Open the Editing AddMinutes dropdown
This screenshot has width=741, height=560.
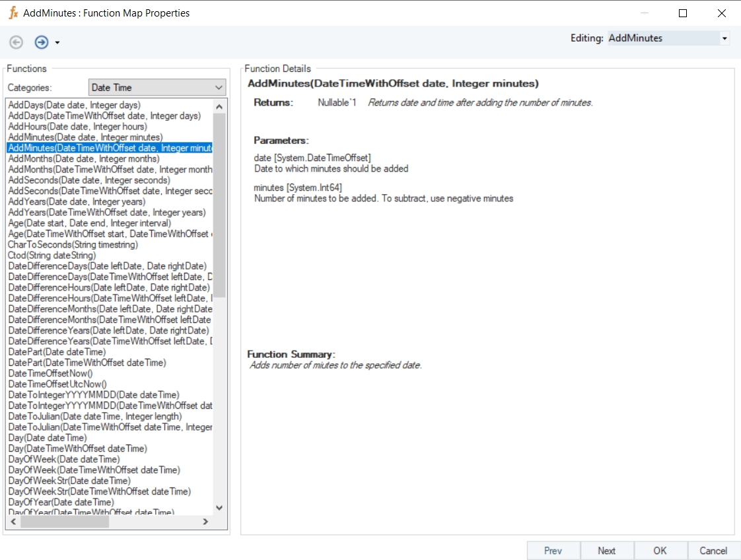[x=724, y=38]
